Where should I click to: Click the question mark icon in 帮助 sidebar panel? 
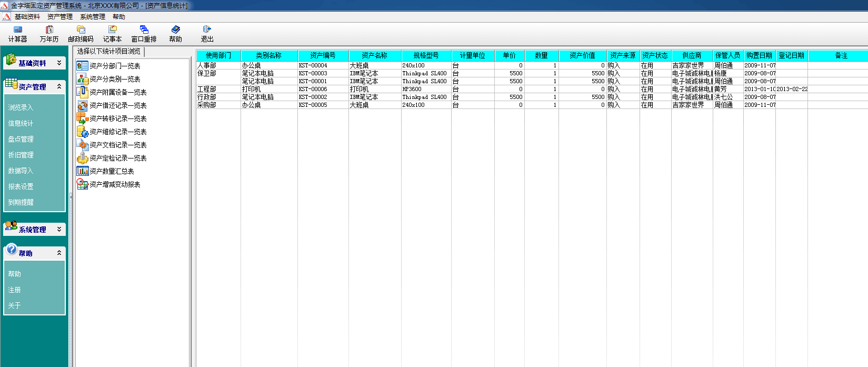click(x=12, y=250)
